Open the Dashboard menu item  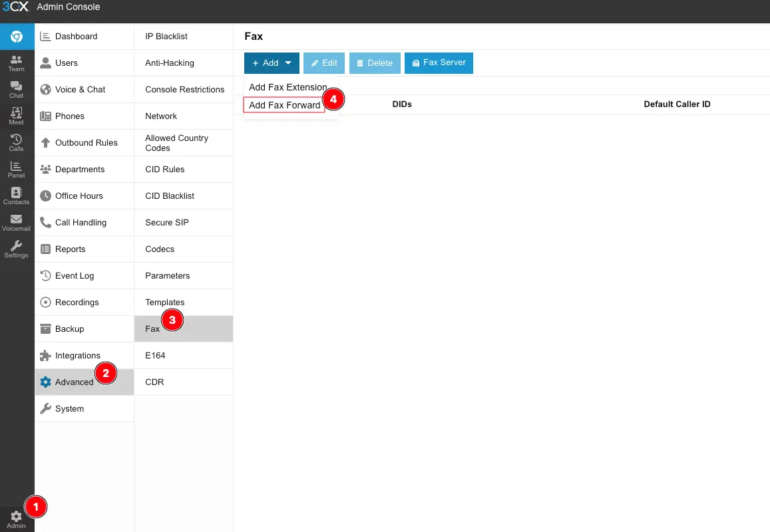(x=76, y=37)
